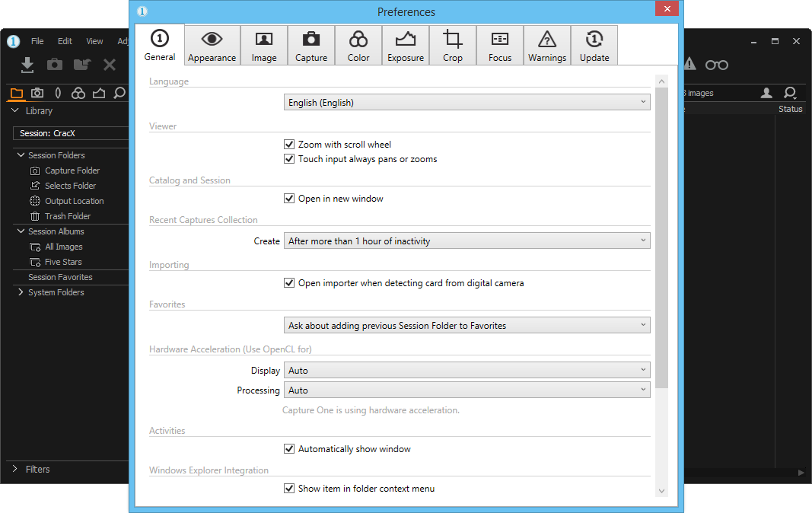Click the Capture One logo in Preferences title bar

[142, 11]
